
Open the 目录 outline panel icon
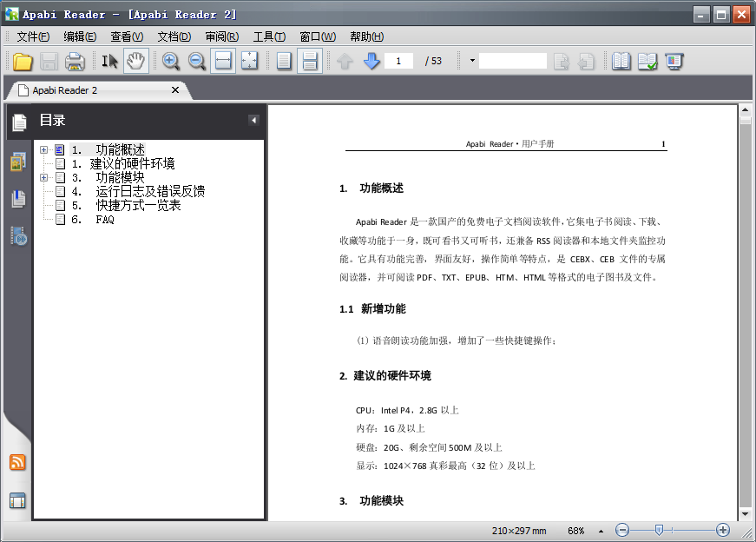pos(19,122)
